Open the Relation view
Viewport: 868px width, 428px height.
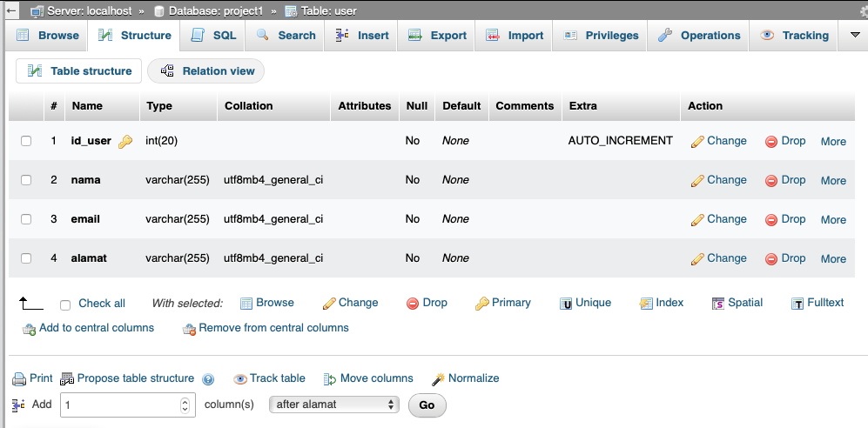[x=206, y=70]
